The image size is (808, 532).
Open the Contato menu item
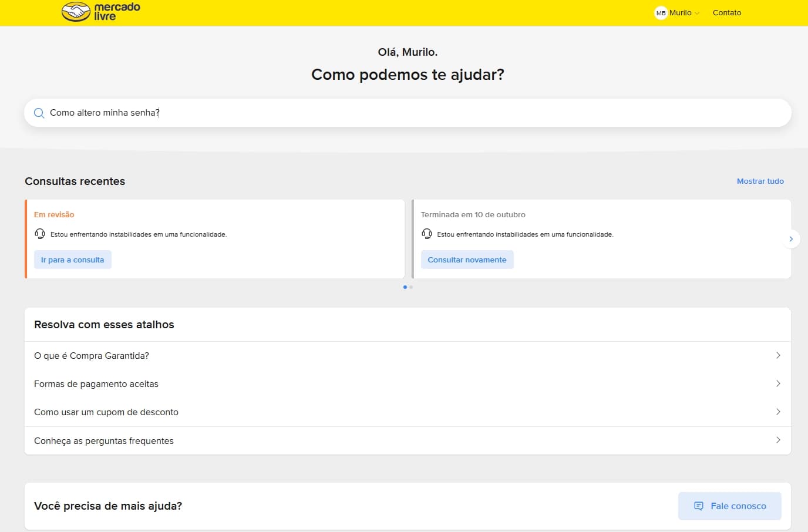click(727, 13)
